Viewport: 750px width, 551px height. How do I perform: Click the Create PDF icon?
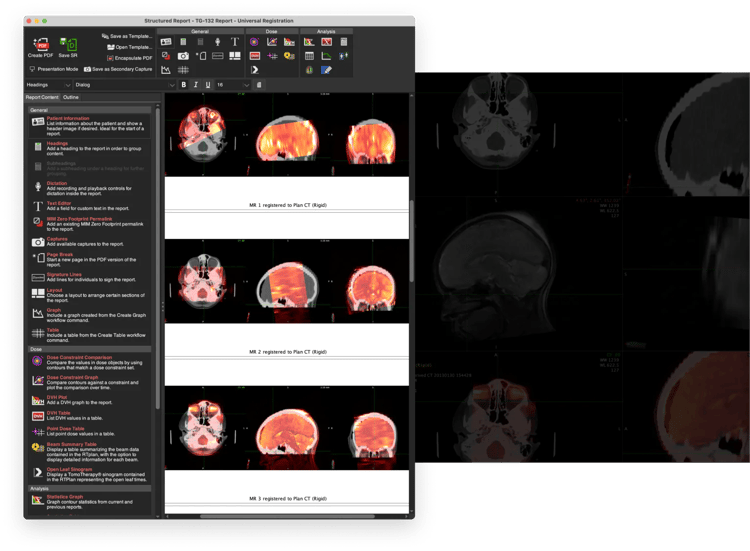[x=42, y=45]
